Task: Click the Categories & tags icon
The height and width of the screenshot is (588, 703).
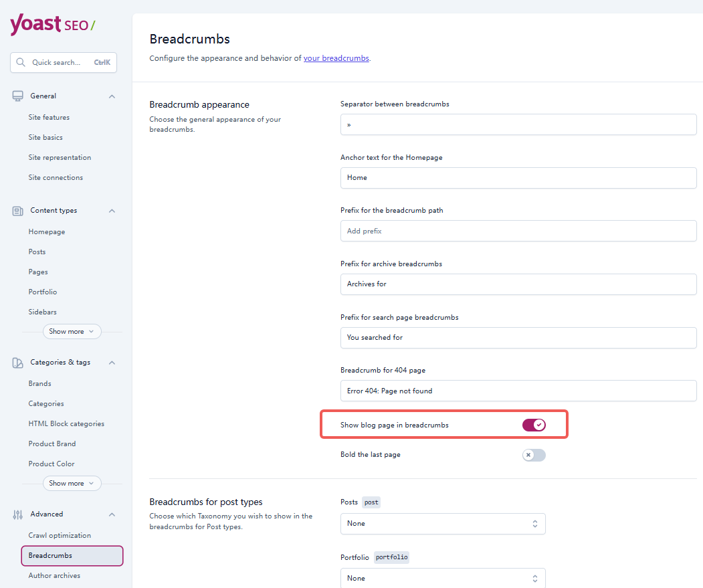Action: tap(17, 362)
